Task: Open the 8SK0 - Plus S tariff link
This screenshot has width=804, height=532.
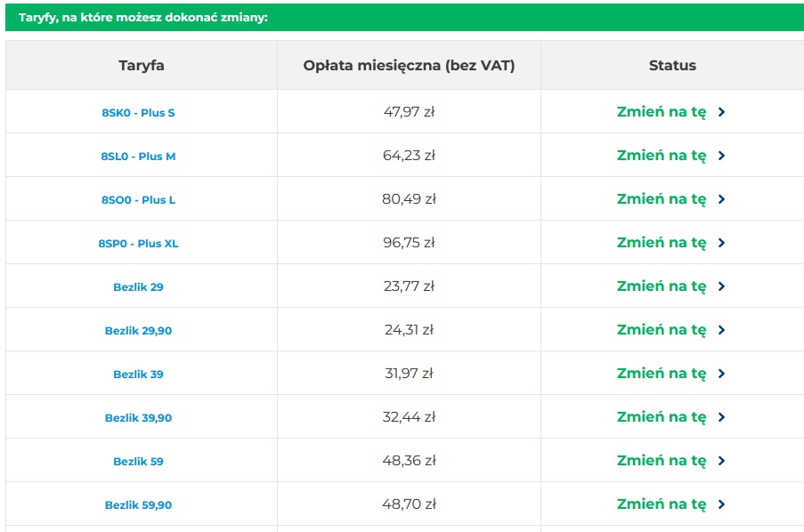Action: coord(138,113)
